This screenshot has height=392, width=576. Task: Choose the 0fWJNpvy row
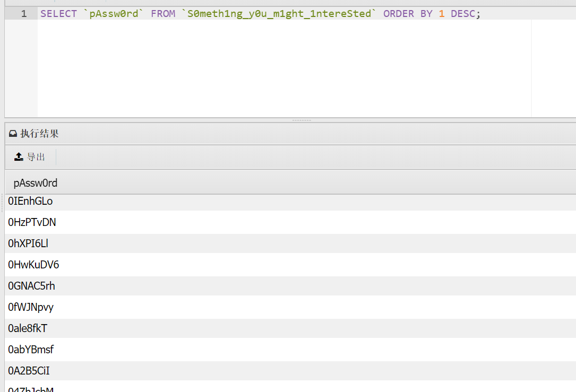[31, 307]
